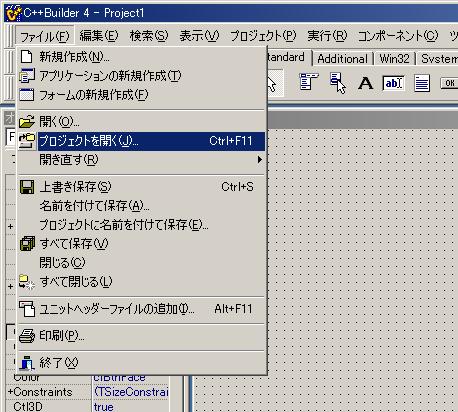Switch to the Additional palette tab
Screen dimensions: 458x412
[342, 59]
